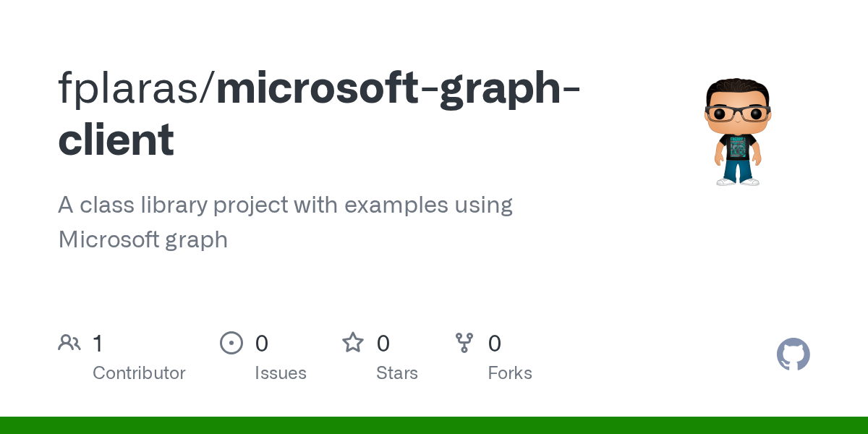This screenshot has height=434, width=868.
Task: Click the star icon
Action: pos(353,343)
